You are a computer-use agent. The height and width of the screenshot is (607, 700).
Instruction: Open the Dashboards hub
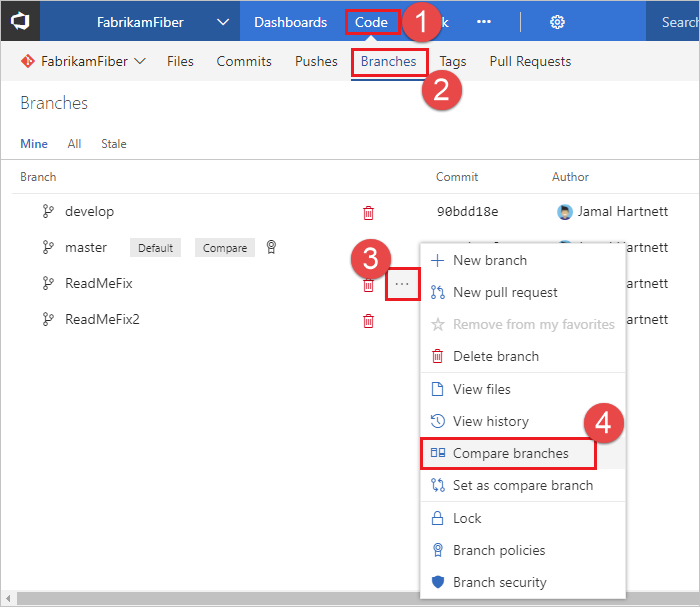coord(291,22)
